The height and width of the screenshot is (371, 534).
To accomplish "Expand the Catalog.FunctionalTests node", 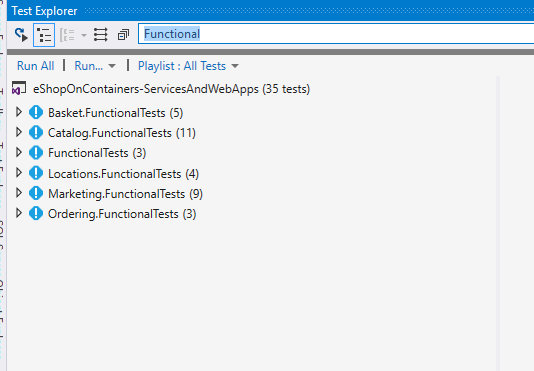I will coord(19,132).
